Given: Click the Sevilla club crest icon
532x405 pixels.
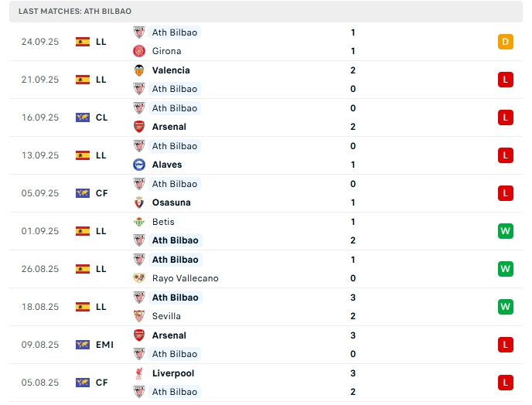Looking at the screenshot, I should point(139,316).
